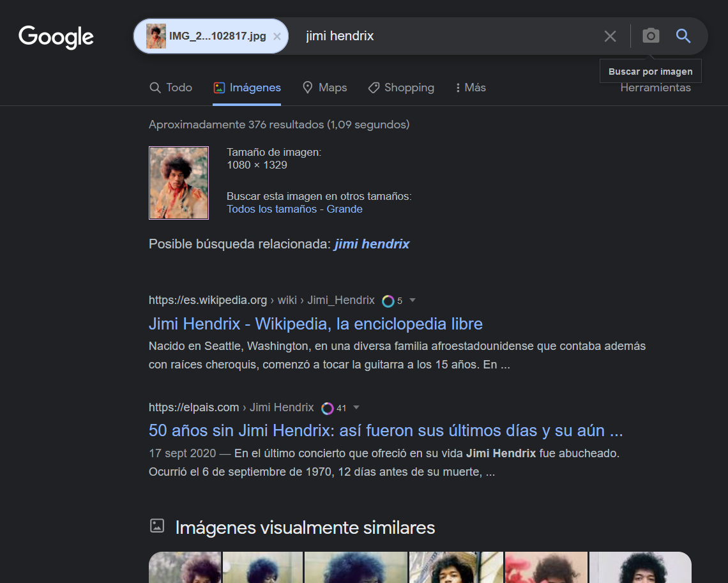Open the Maps tab

[x=324, y=87]
